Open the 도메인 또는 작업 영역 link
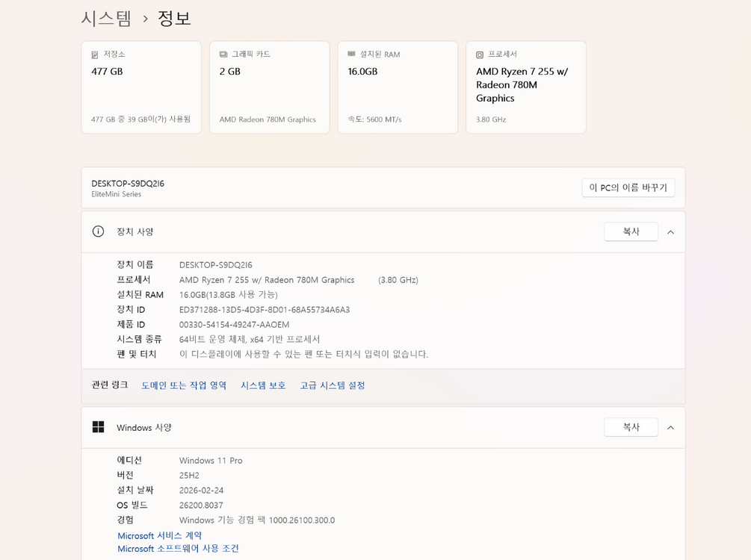751x560 pixels. tap(184, 385)
